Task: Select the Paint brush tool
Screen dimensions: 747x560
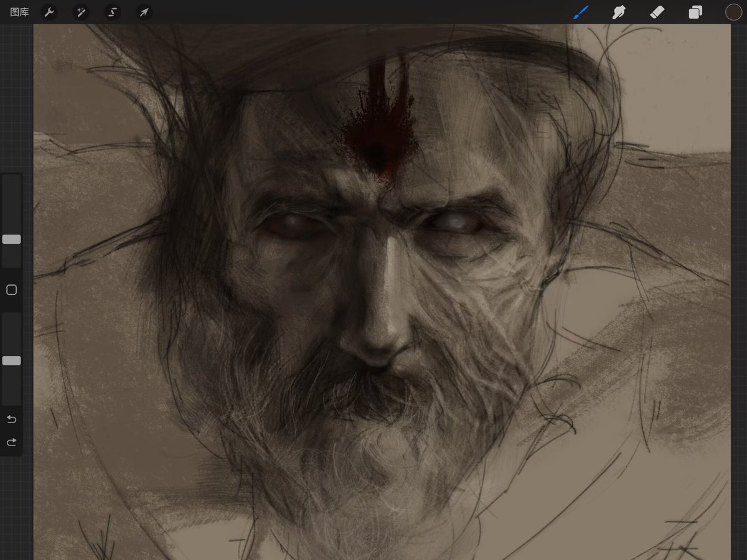Action: coord(581,12)
